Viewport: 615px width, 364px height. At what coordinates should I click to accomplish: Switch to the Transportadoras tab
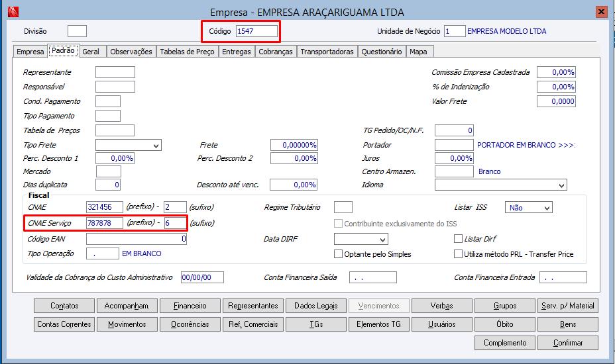(x=327, y=52)
